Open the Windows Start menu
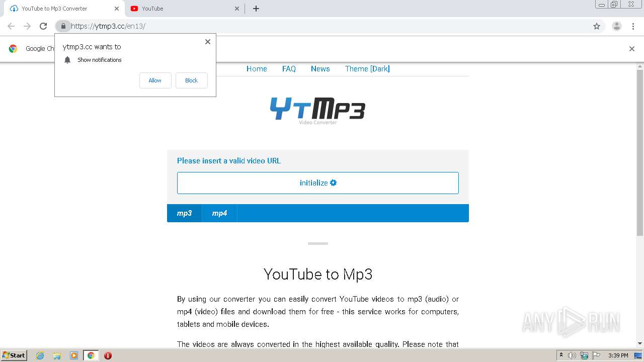Viewport: 644px width, 362px height. point(14,355)
